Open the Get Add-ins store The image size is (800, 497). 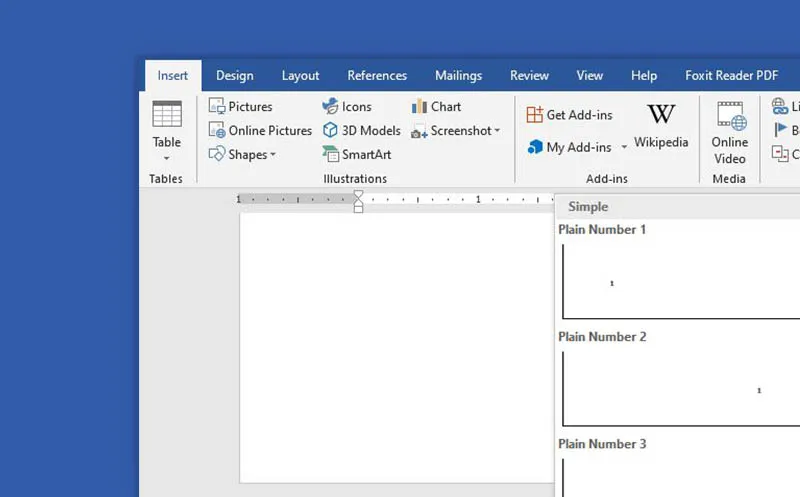569,115
